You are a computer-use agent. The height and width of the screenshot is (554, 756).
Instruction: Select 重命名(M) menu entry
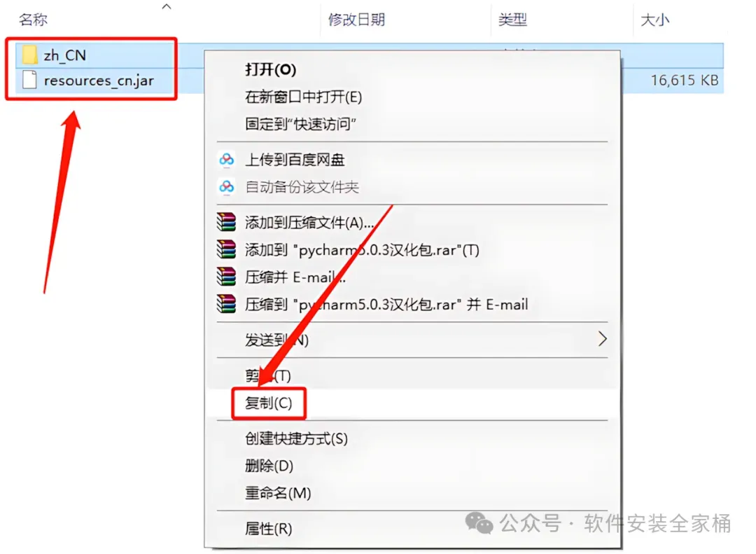[278, 493]
